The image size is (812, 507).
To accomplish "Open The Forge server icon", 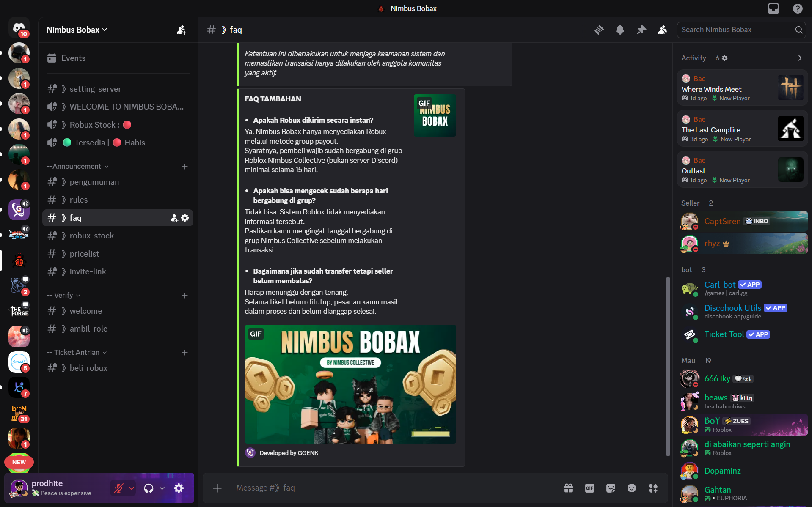I will click(19, 311).
